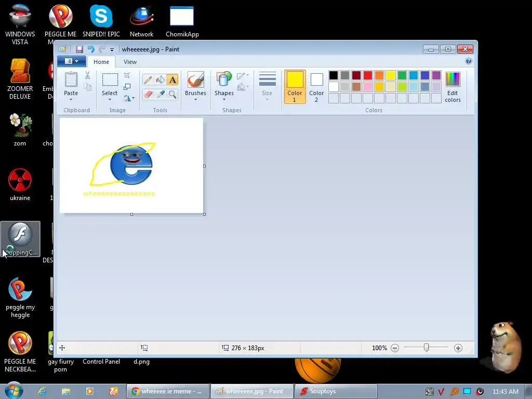
Task: Open the Windows Start orb
Action: pos(14,391)
